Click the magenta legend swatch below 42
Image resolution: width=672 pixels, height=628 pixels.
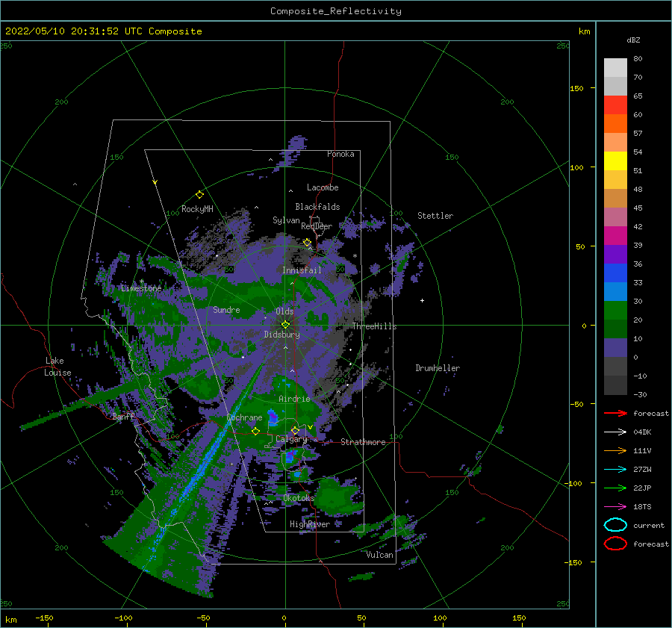click(615, 236)
